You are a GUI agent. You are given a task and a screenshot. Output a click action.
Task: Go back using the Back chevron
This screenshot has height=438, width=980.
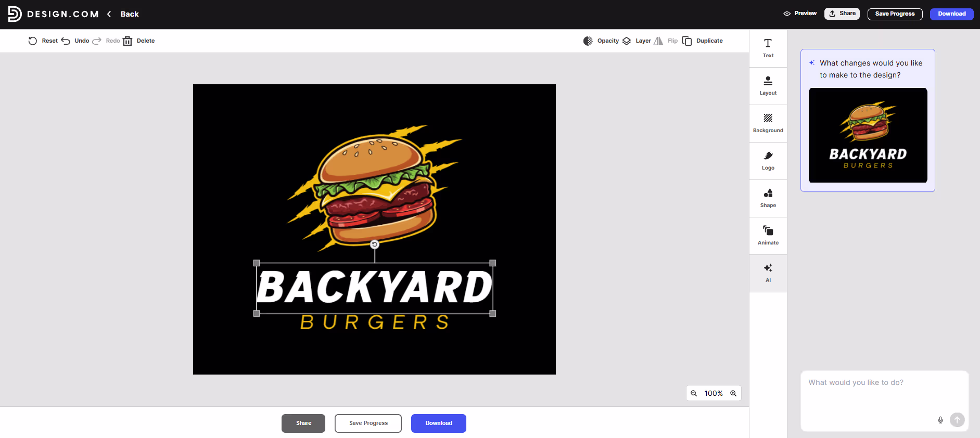click(109, 14)
